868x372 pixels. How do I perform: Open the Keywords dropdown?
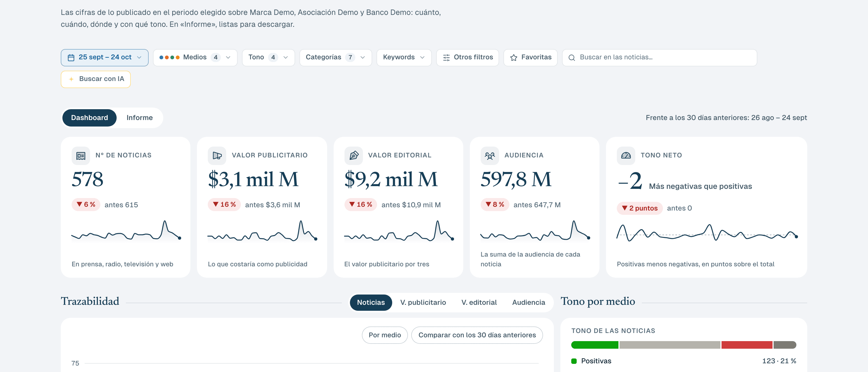pos(404,57)
